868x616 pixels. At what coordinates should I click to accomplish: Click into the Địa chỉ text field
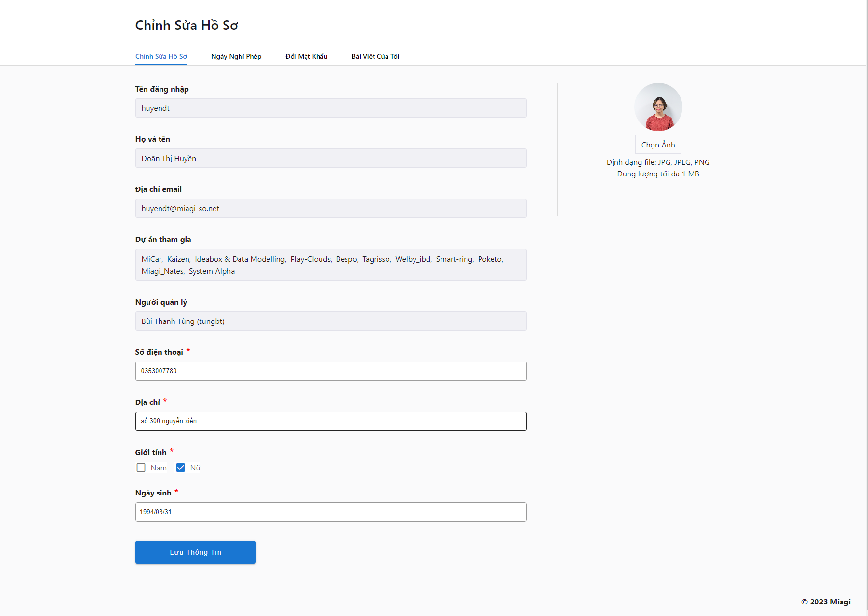331,421
